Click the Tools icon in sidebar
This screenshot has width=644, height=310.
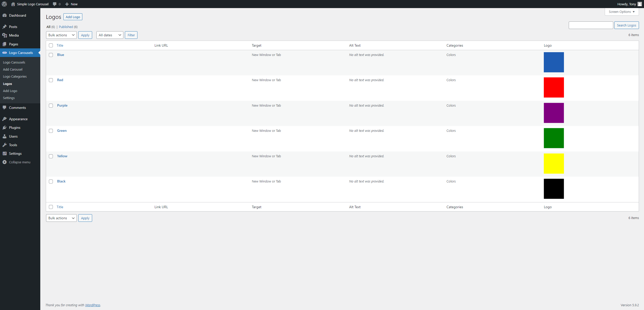(x=5, y=145)
